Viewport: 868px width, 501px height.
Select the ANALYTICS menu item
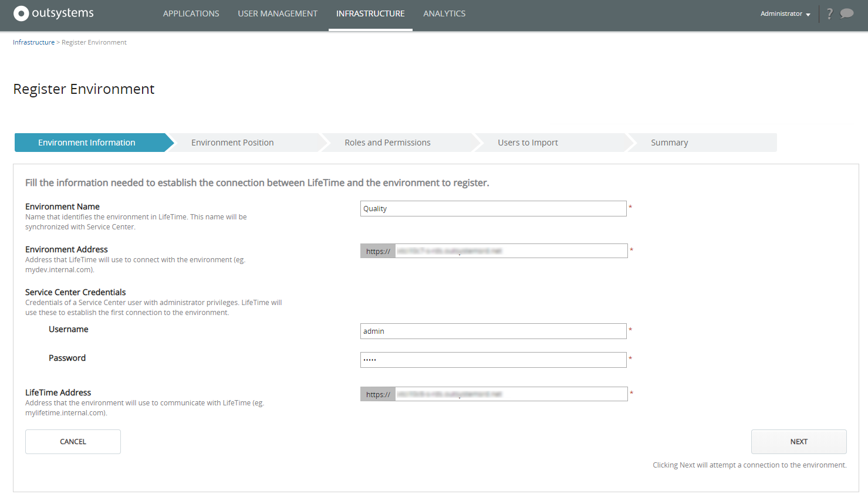pyautogui.click(x=444, y=13)
